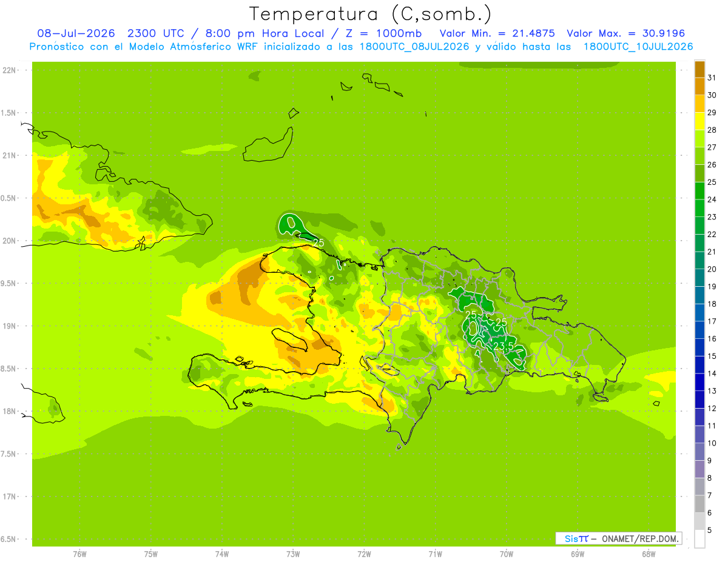Pick the legend color between 27 and 28
This screenshot has height=562, width=728.
699,139
